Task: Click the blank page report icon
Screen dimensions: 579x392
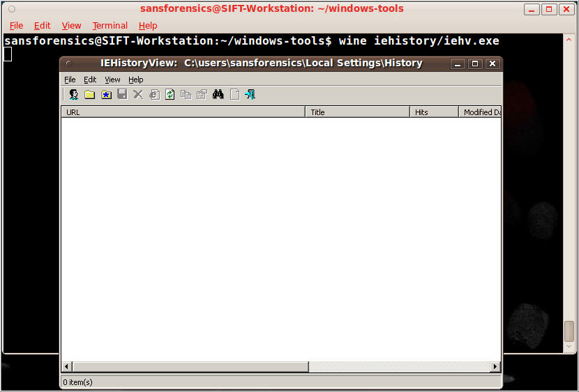Action: tap(234, 94)
